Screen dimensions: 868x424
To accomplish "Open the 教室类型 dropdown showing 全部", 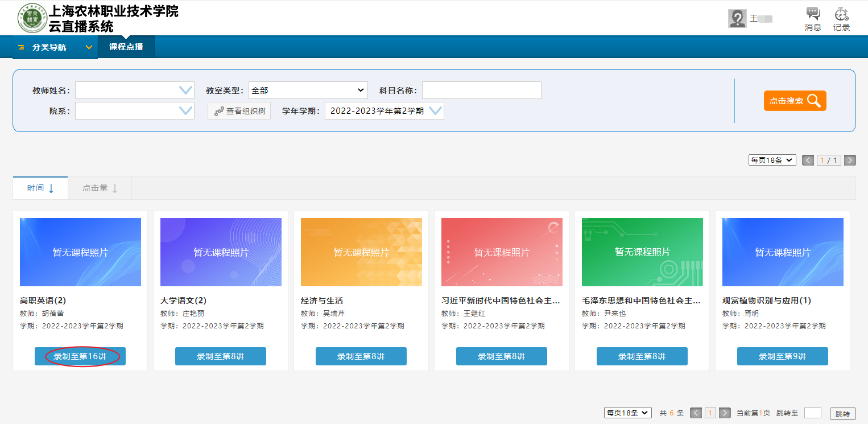I will pos(308,90).
